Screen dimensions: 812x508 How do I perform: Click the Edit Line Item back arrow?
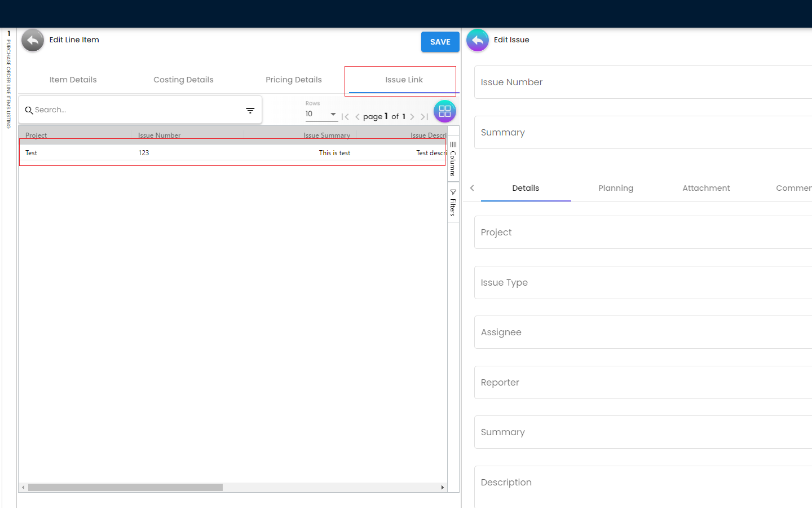pos(33,41)
